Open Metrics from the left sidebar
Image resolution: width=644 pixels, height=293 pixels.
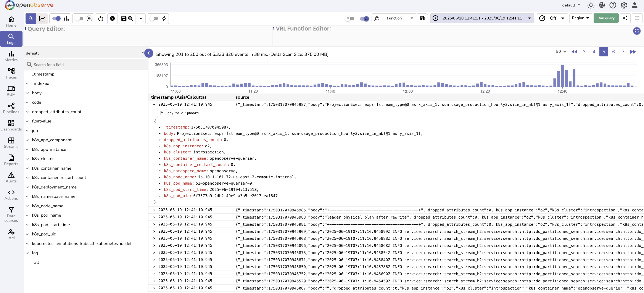pos(11,56)
